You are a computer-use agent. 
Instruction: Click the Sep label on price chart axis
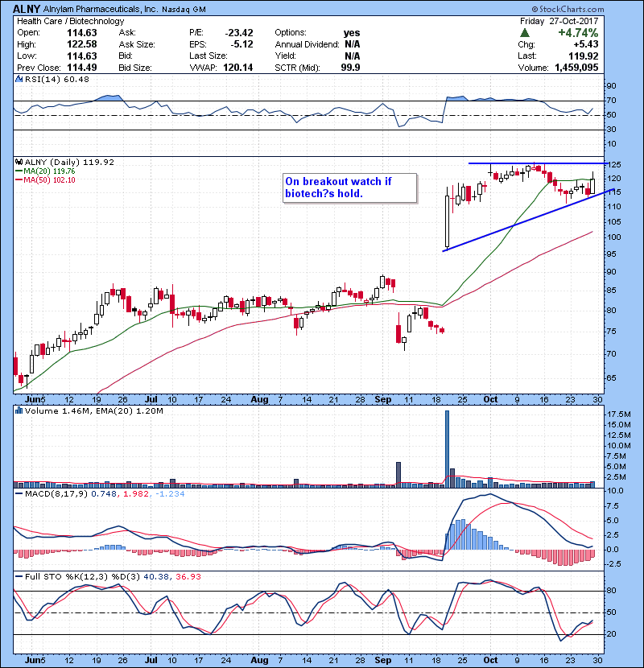pos(382,399)
